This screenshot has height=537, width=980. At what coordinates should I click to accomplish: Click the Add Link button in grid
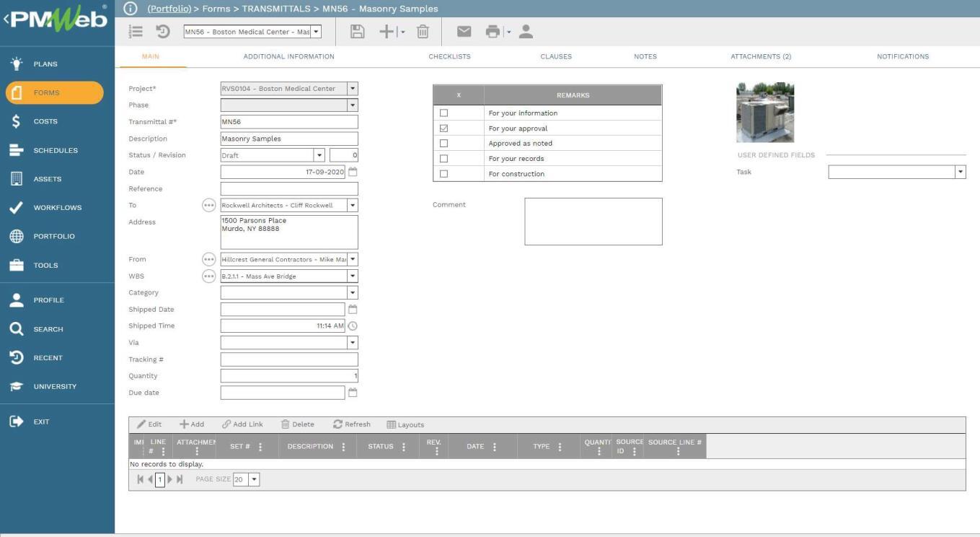(242, 424)
